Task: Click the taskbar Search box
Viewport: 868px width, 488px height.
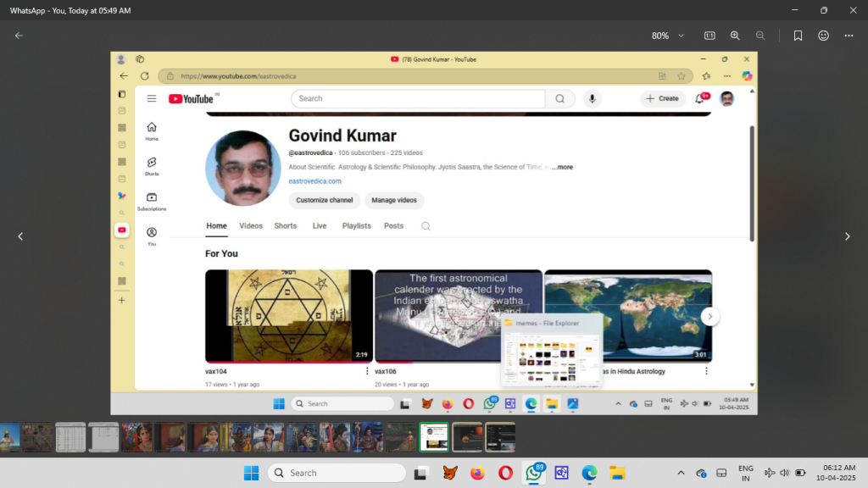Action: 337,473
